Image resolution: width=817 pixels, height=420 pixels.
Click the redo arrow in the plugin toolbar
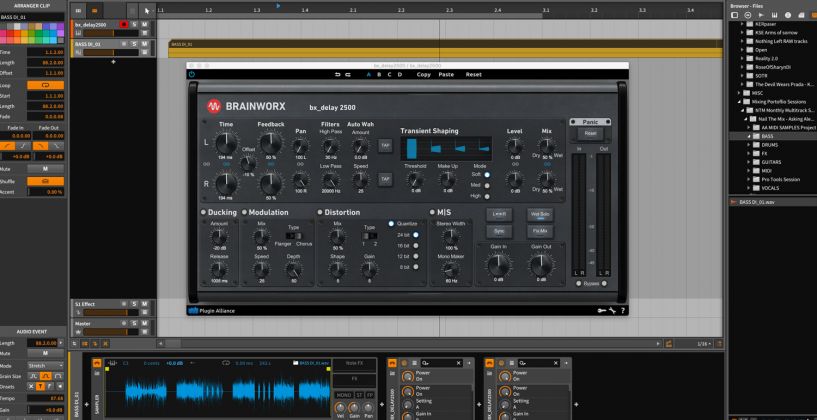(x=348, y=75)
